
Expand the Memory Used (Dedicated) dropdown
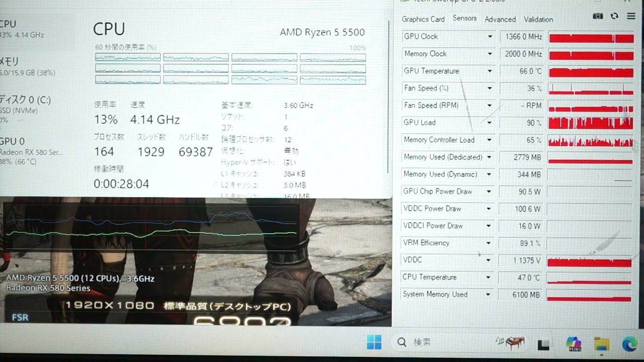[x=490, y=157]
